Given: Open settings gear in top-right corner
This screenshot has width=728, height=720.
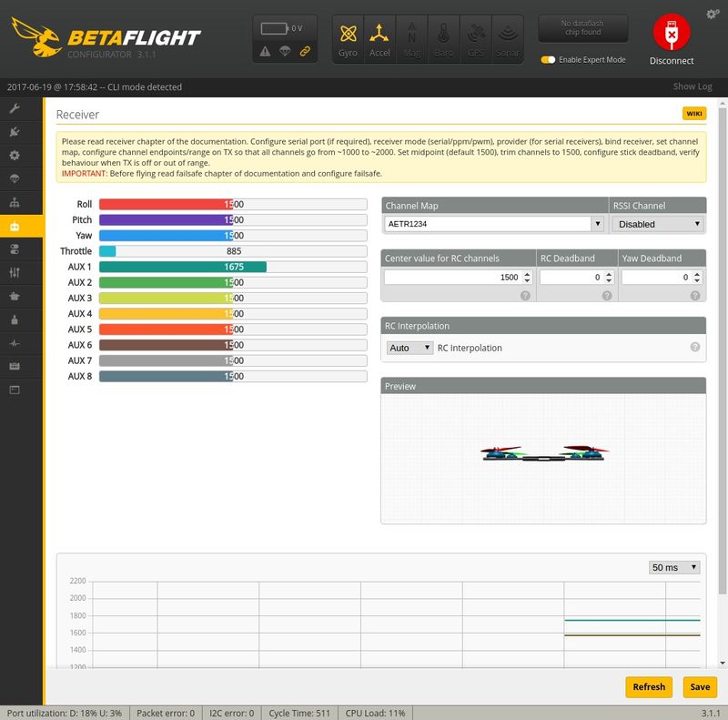Looking at the screenshot, I should (x=713, y=15).
